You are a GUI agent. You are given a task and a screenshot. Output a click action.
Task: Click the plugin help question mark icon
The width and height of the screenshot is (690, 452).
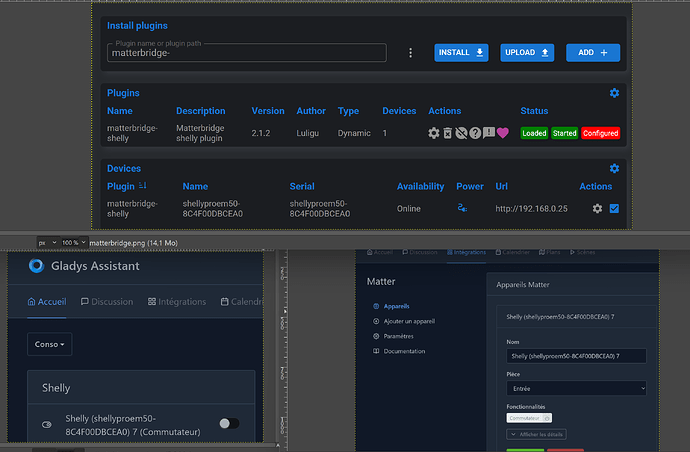click(475, 133)
